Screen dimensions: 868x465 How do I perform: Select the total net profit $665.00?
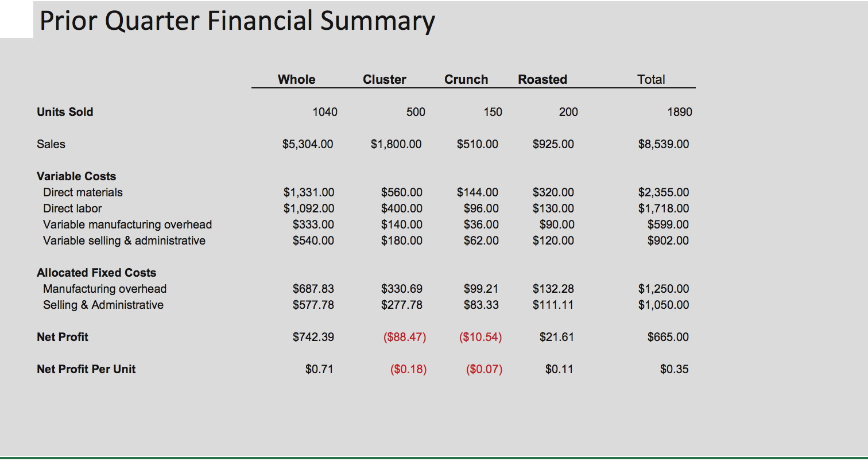[668, 337]
